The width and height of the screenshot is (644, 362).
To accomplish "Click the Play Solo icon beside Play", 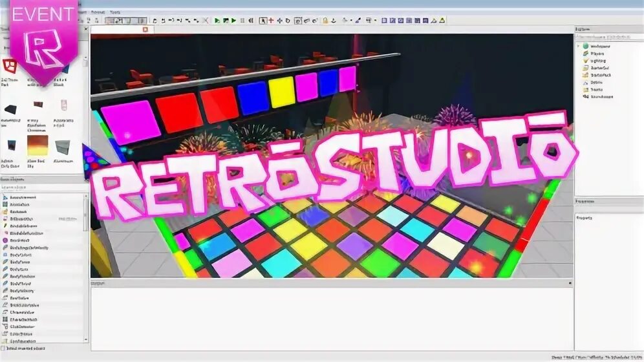I will click(226, 20).
